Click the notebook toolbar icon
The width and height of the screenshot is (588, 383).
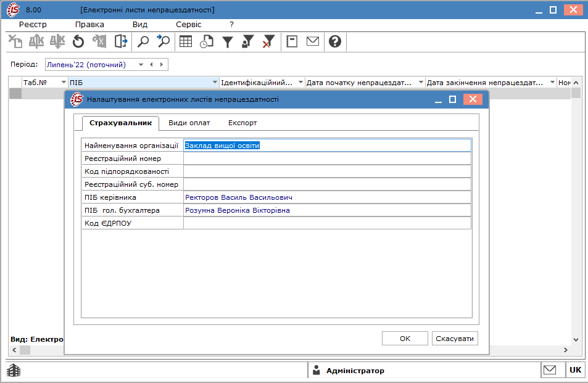click(x=292, y=41)
